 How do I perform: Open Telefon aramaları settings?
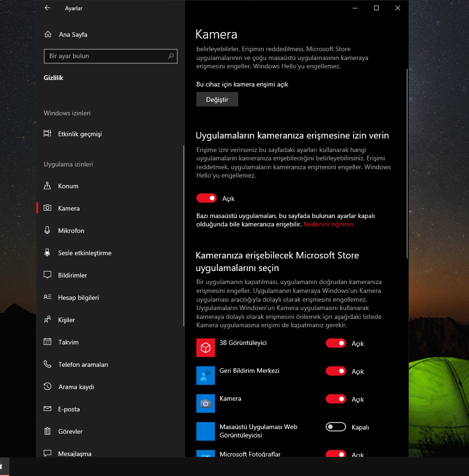pyautogui.click(x=110, y=364)
